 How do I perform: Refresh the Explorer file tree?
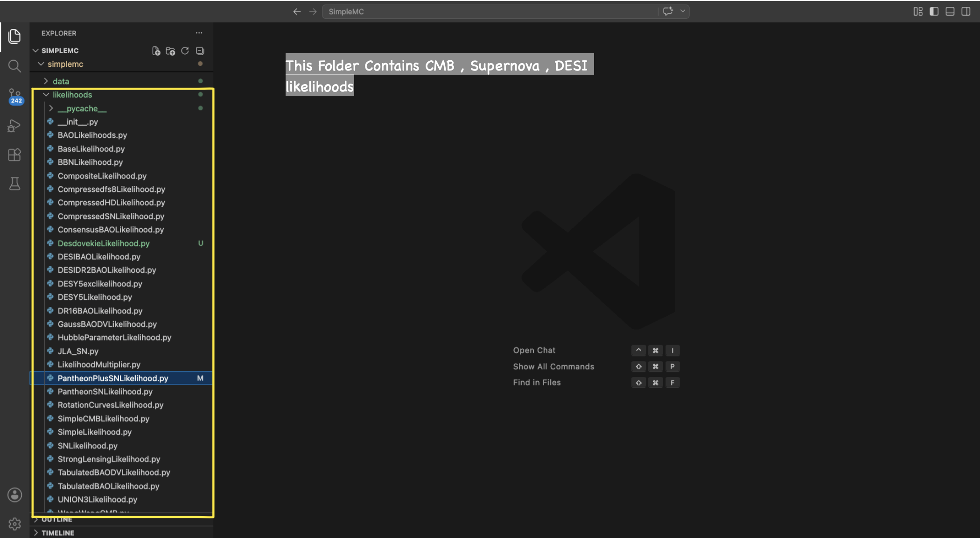click(185, 51)
